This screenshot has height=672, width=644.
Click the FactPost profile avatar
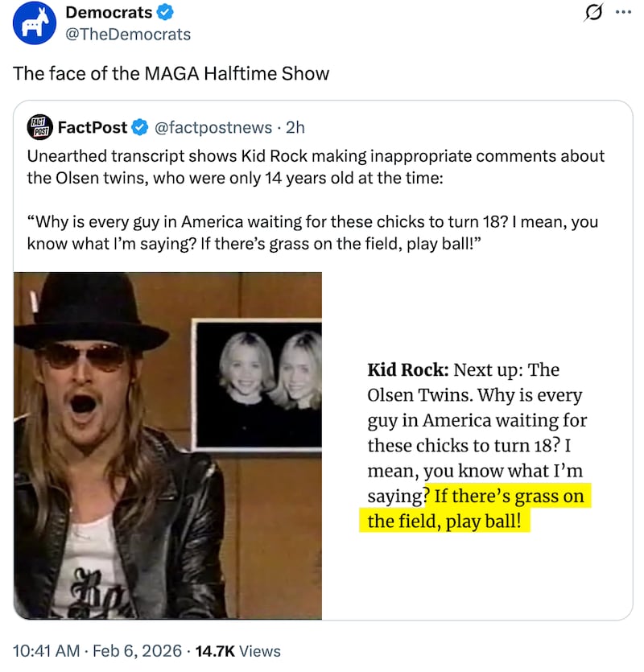pos(39,127)
